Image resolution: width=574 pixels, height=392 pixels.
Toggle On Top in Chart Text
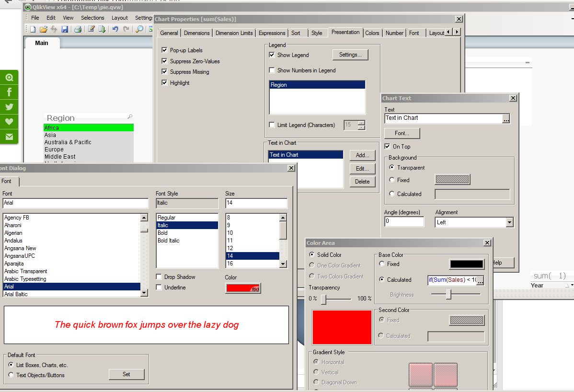pos(387,147)
